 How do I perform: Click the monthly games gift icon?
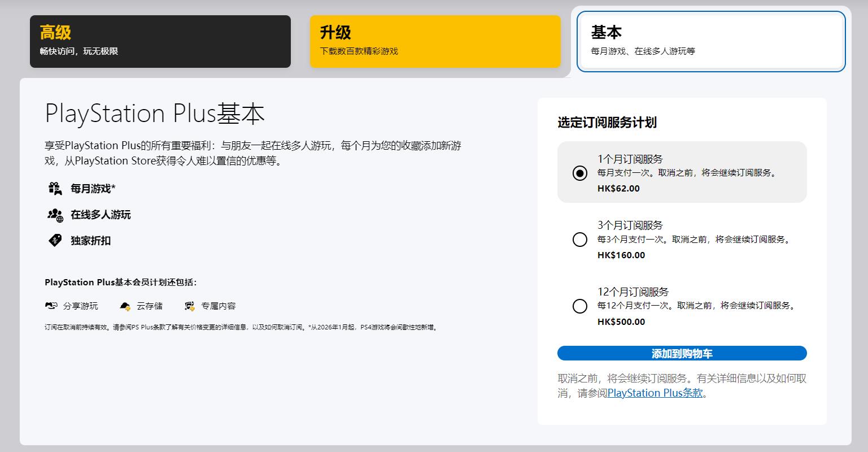pos(55,189)
